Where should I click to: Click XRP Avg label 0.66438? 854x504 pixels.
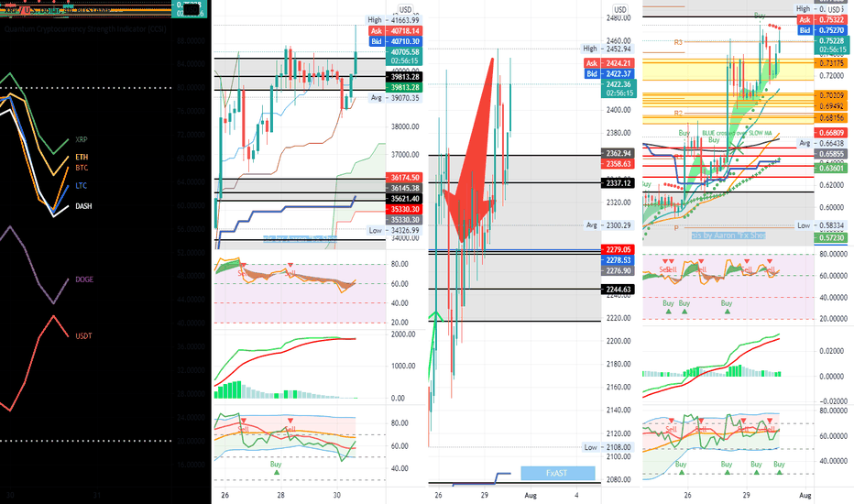click(x=822, y=143)
